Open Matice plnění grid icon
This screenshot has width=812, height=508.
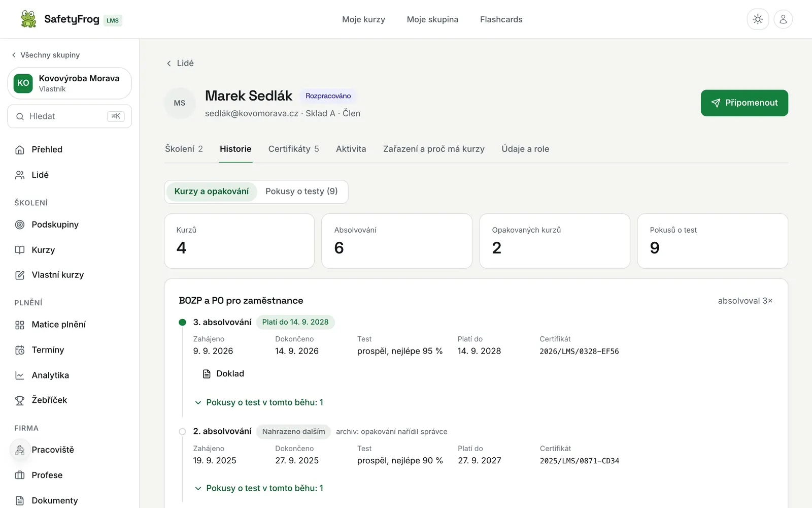click(x=20, y=325)
